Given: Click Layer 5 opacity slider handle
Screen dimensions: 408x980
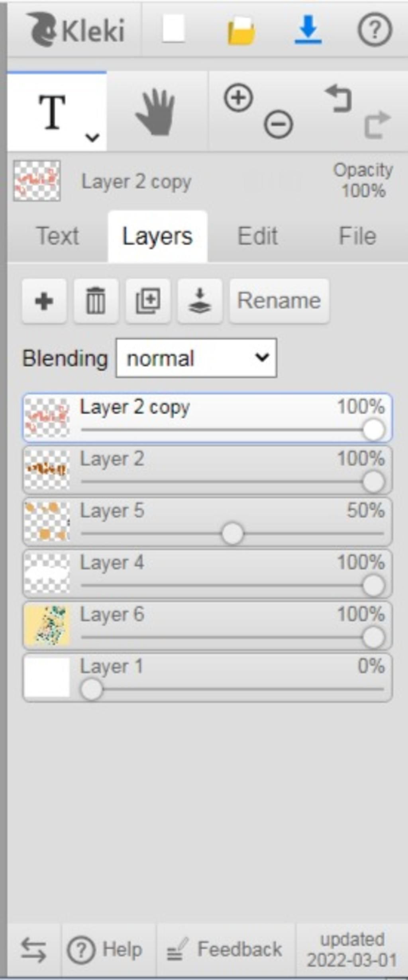Looking at the screenshot, I should pos(233,534).
